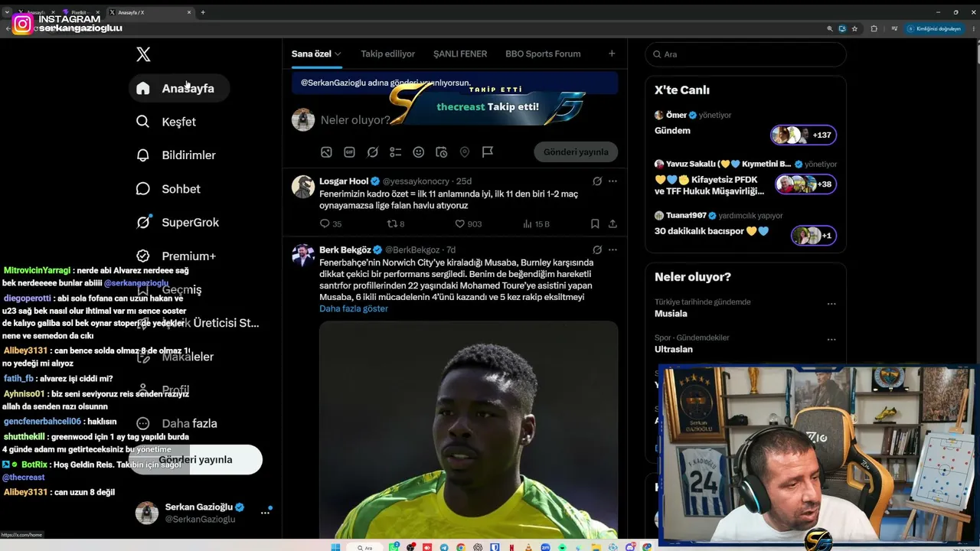Open more options on Berk Bekgöz's post
The height and width of the screenshot is (551, 980).
(x=612, y=249)
